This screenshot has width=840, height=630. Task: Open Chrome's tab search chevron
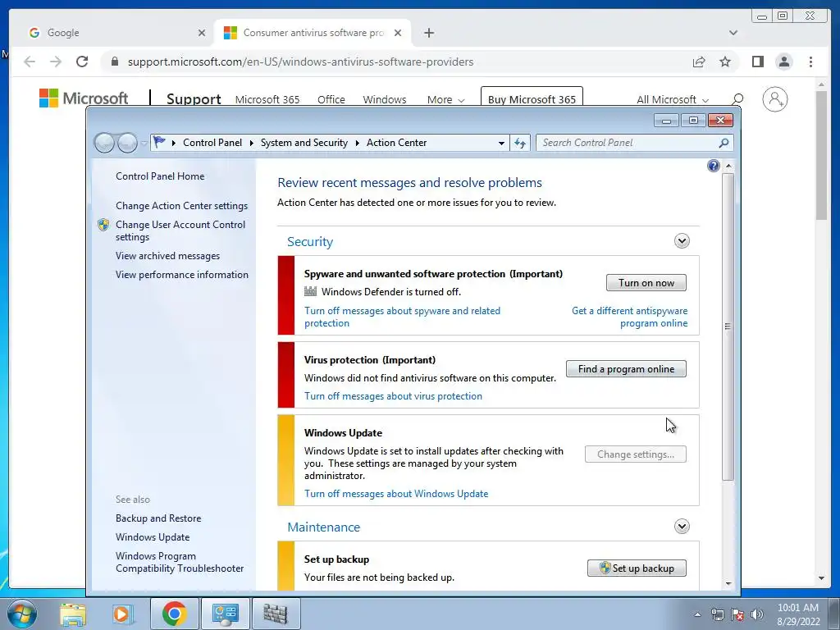pos(733,33)
